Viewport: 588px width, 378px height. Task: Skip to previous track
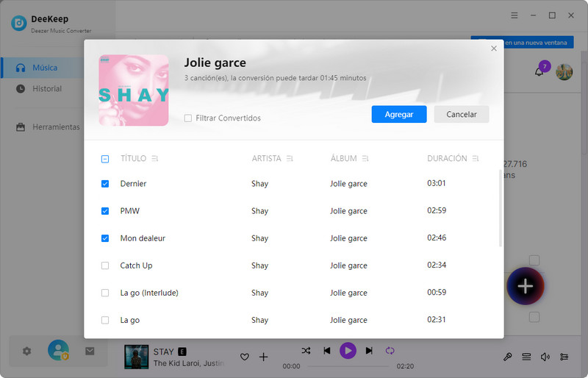click(x=327, y=351)
